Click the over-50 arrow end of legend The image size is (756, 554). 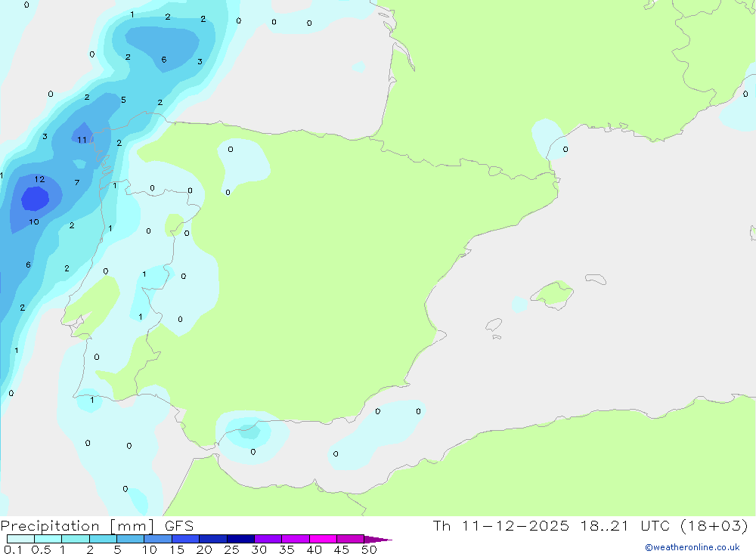tap(377, 540)
